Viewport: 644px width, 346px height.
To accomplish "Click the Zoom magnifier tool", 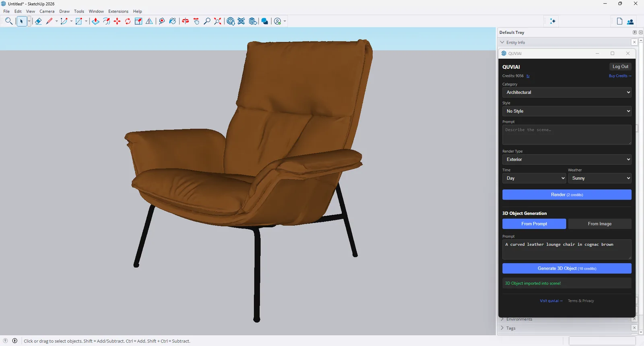I will point(207,21).
